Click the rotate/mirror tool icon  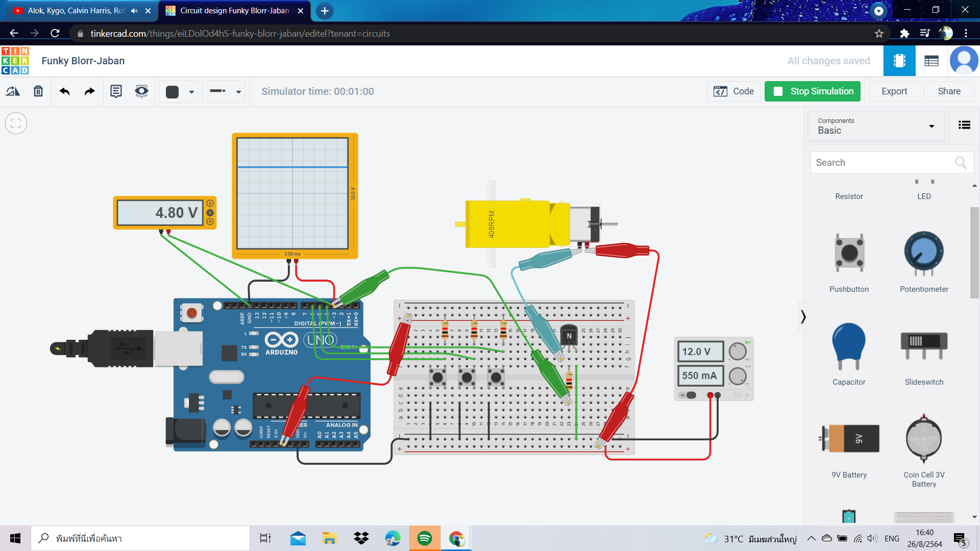click(x=13, y=91)
